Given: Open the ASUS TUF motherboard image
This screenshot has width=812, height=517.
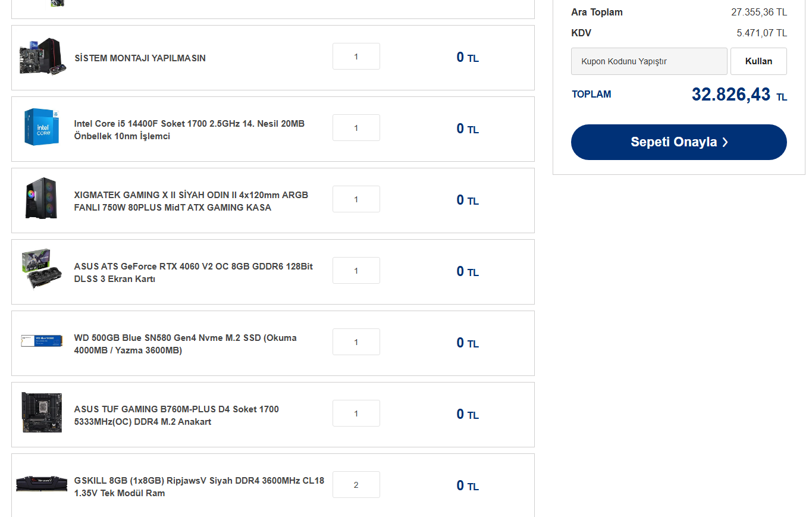Looking at the screenshot, I should pyautogui.click(x=42, y=412).
